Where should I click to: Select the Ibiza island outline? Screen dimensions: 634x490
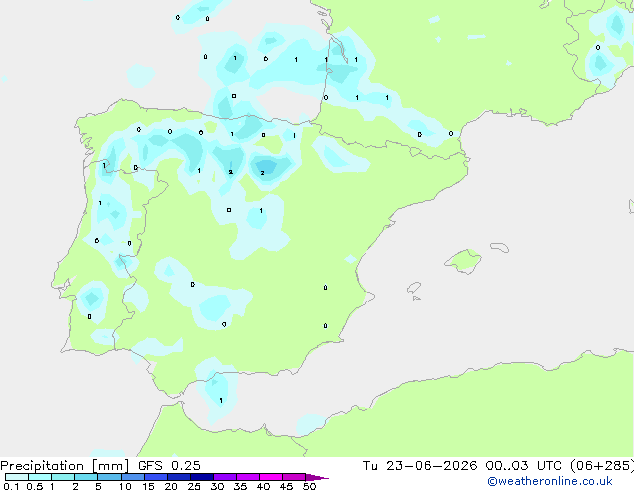pyautogui.click(x=414, y=289)
